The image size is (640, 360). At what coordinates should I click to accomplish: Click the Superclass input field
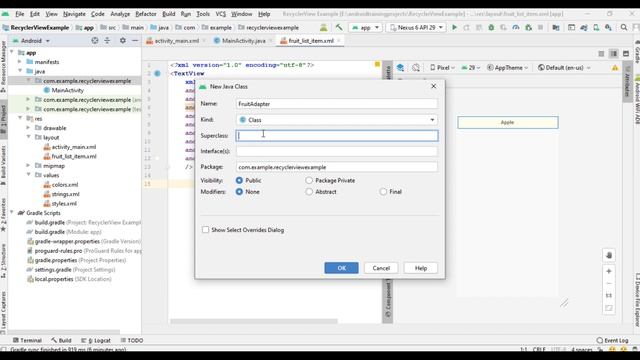pos(337,136)
